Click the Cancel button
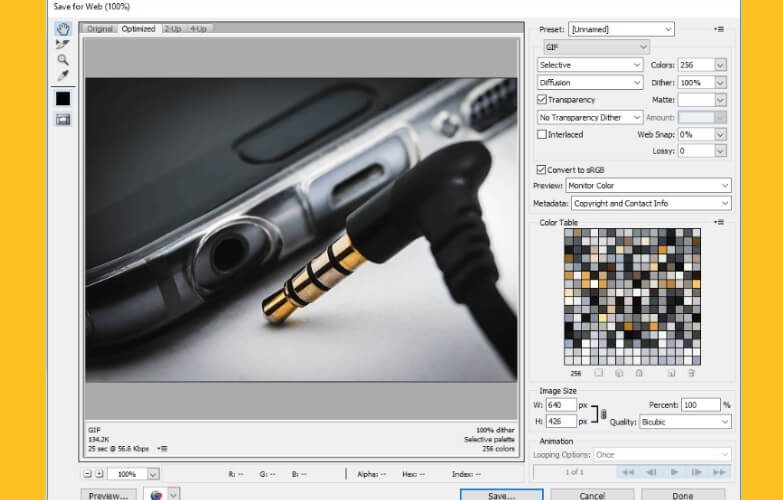Image resolution: width=783 pixels, height=500 pixels. 592,495
